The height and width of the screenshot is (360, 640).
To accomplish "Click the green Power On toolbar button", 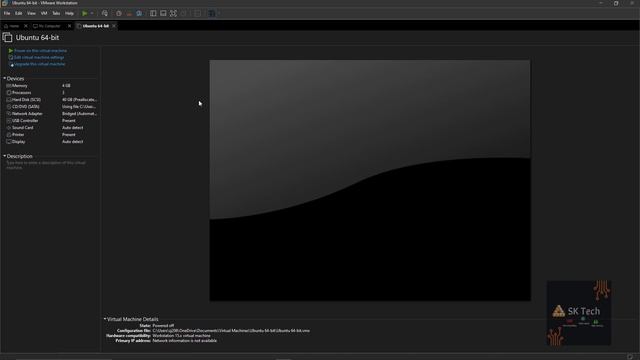I will (x=84, y=13).
